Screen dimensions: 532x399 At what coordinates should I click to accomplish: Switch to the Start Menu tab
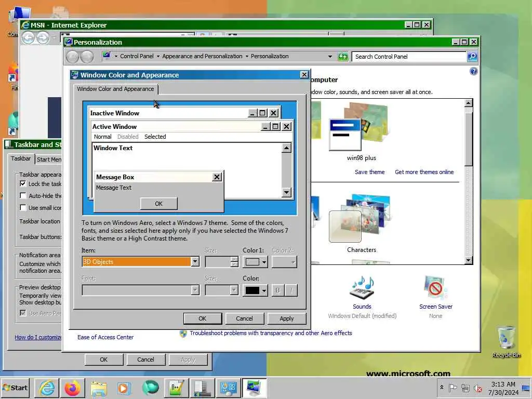click(49, 159)
